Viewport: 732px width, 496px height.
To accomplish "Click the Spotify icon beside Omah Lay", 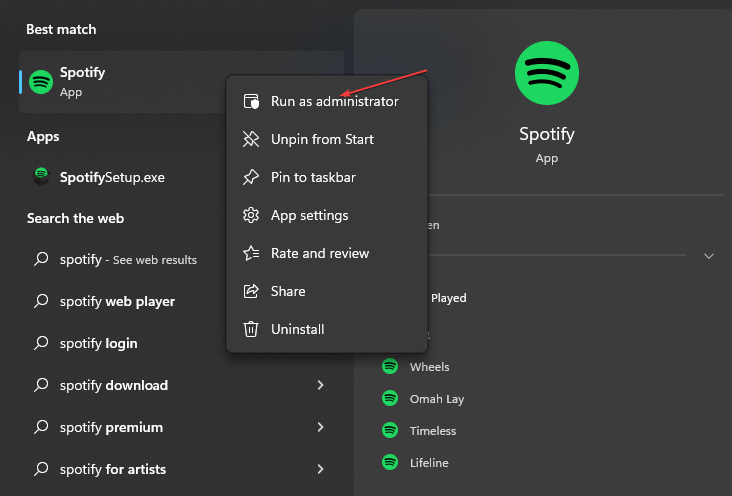I will coord(390,398).
